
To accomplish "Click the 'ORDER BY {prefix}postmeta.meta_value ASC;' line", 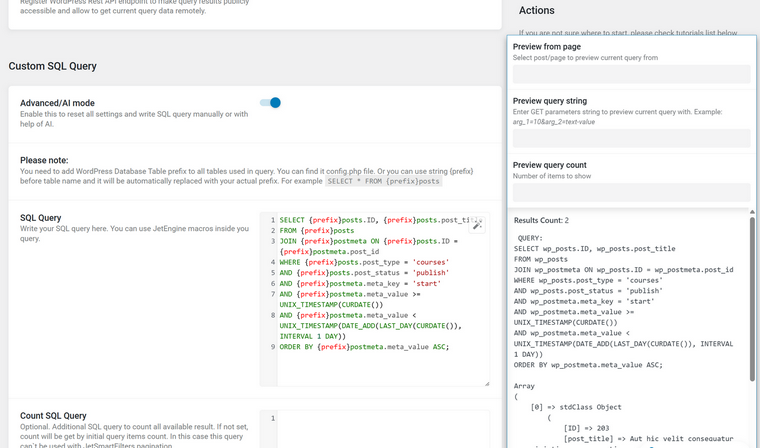I will (364, 347).
